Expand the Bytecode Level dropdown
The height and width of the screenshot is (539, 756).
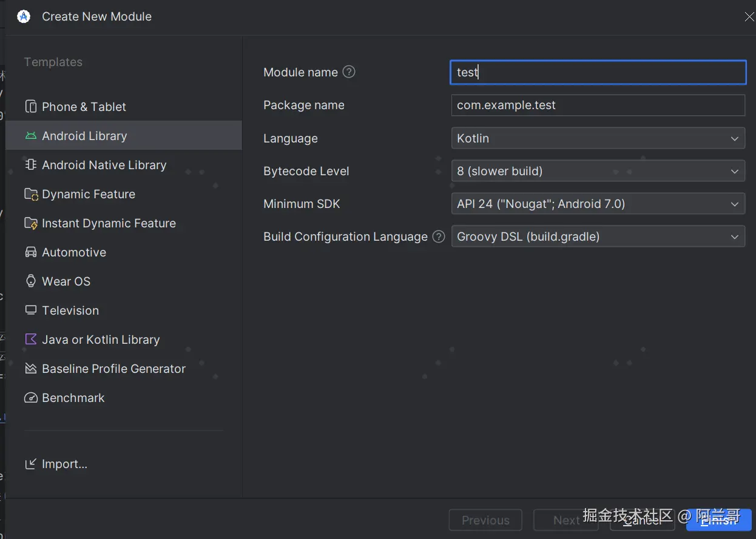(x=598, y=171)
